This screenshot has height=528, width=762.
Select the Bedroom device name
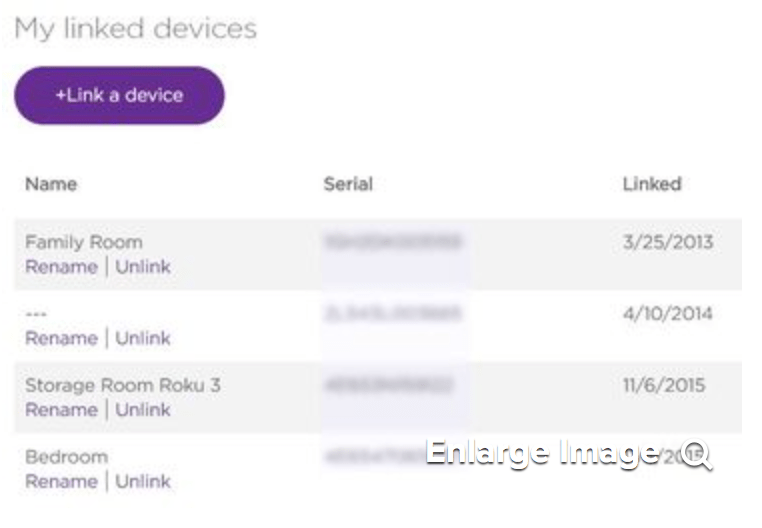(66, 457)
